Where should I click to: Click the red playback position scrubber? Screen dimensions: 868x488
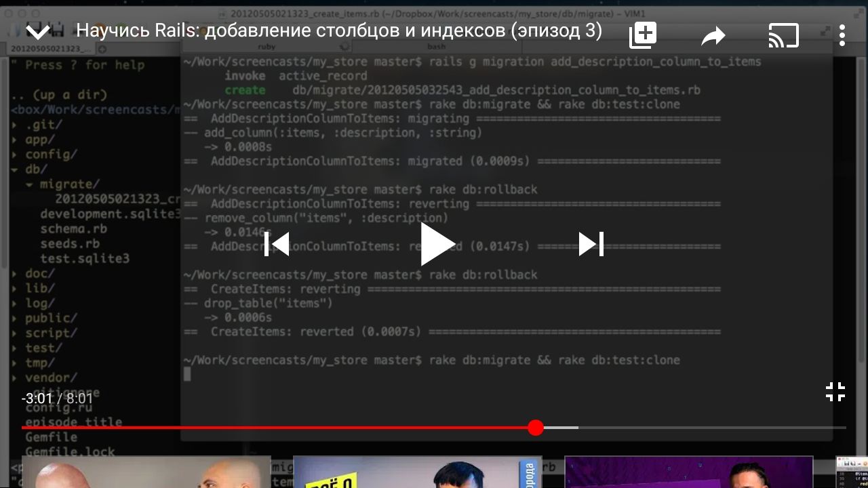536,428
